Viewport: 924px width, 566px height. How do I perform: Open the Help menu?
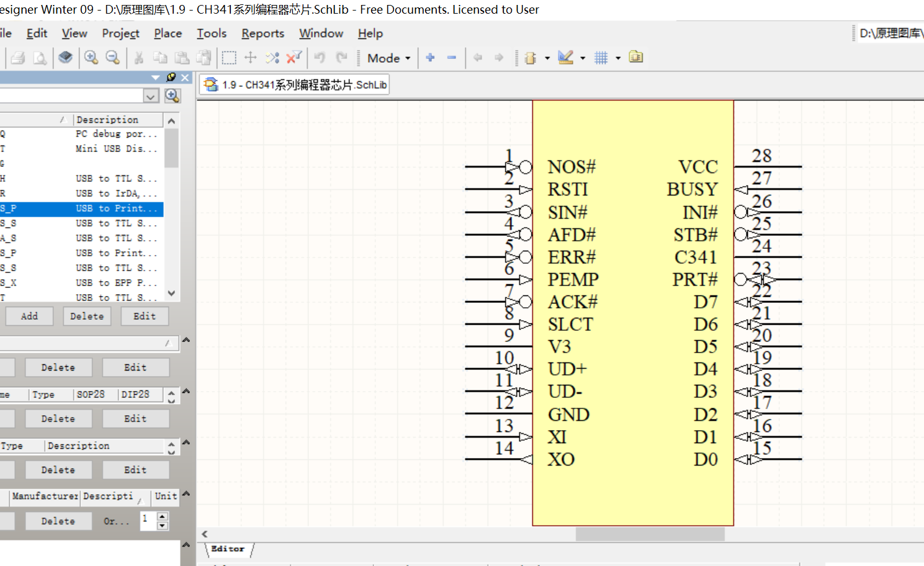[370, 34]
